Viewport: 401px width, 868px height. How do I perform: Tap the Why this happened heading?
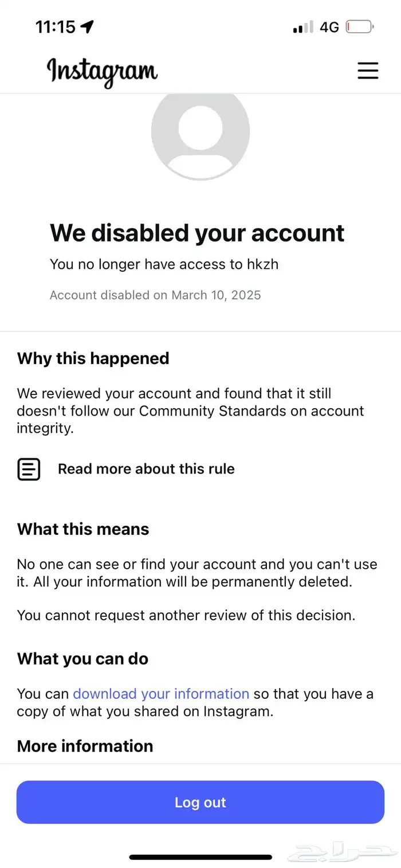[93, 358]
